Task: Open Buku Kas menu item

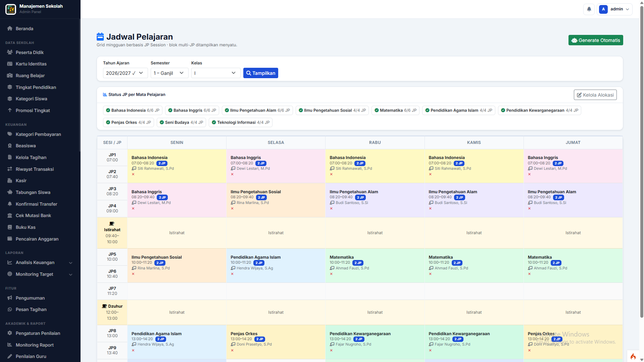Action: point(40,227)
